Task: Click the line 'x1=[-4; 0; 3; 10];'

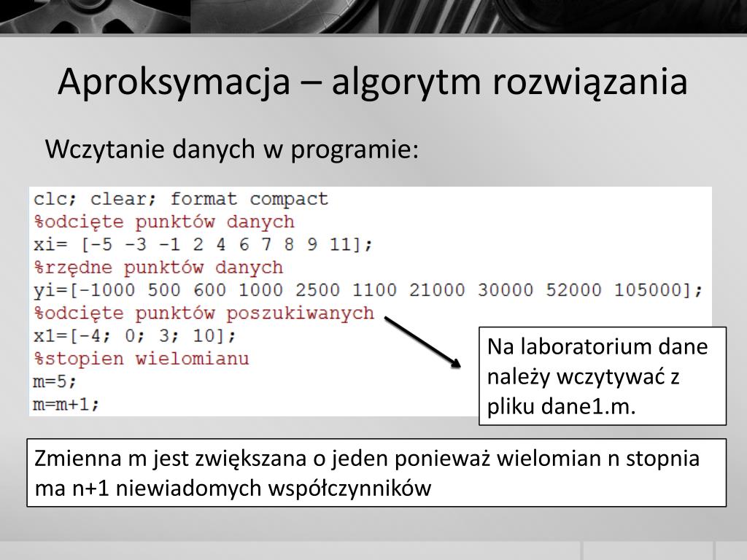Action: pyautogui.click(x=135, y=335)
